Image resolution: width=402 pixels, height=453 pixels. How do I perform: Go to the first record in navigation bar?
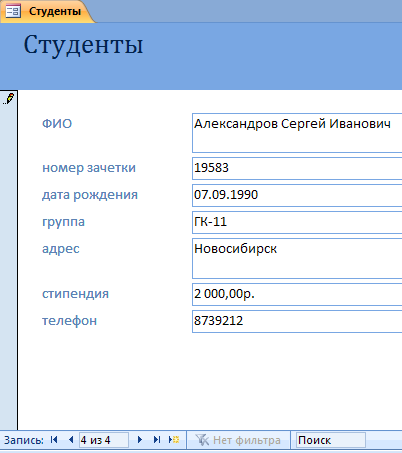tap(54, 440)
